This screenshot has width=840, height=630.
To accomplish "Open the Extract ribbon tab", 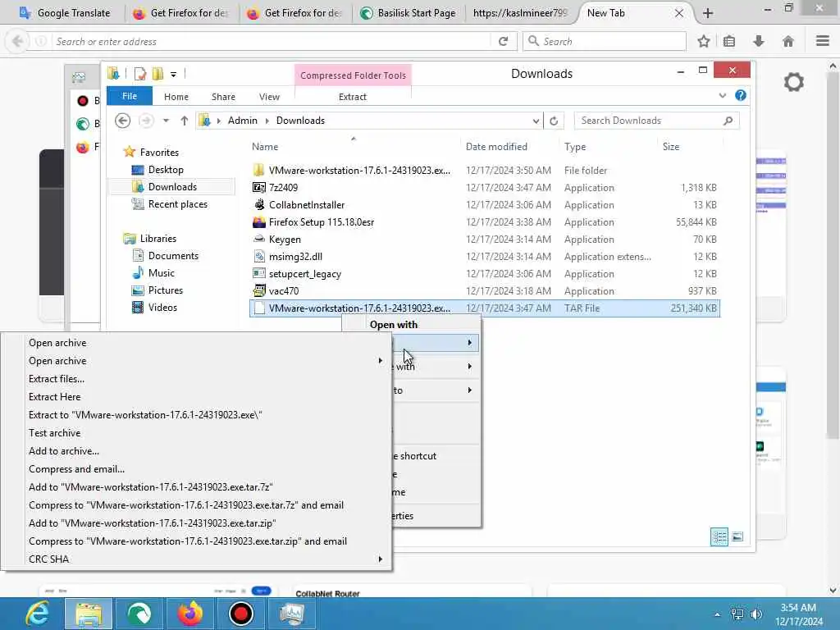I will tap(353, 97).
